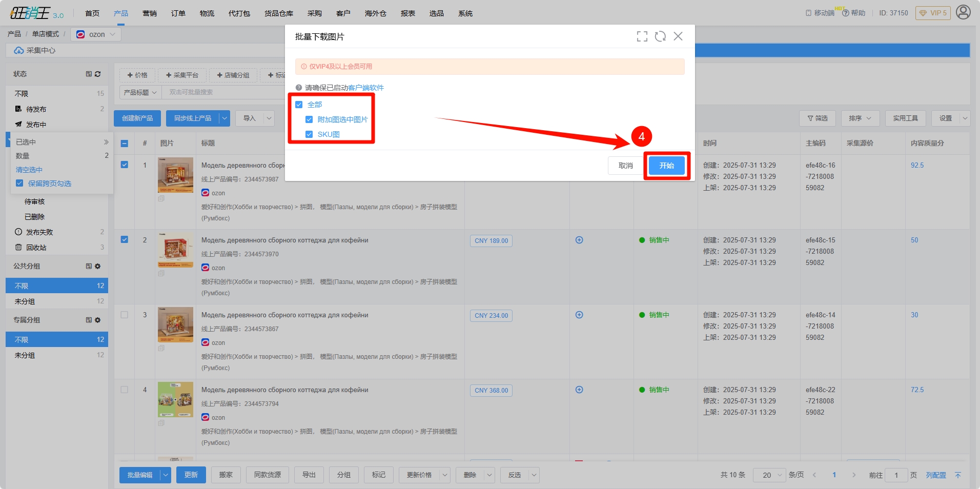
Task: Click the 开始 button
Action: 666,166
